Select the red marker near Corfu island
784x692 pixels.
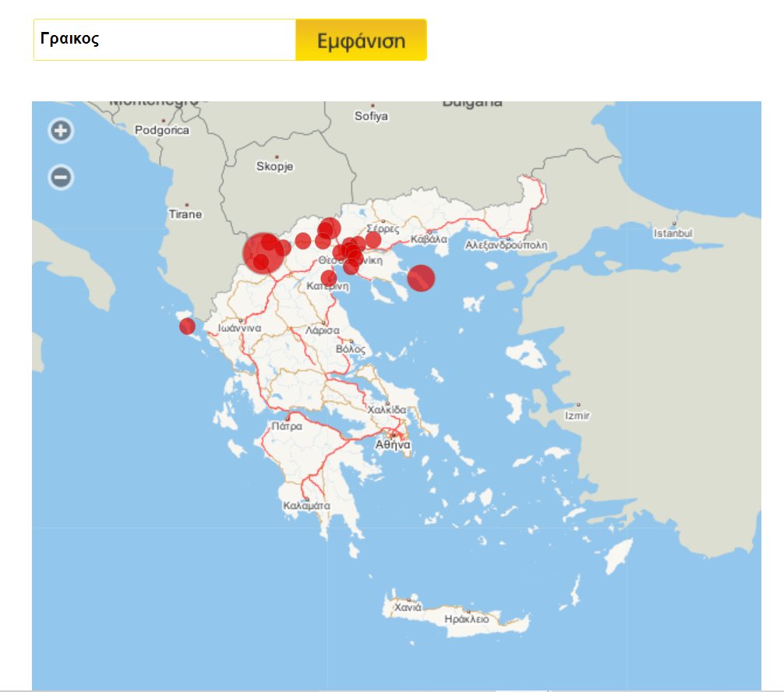coord(187,326)
